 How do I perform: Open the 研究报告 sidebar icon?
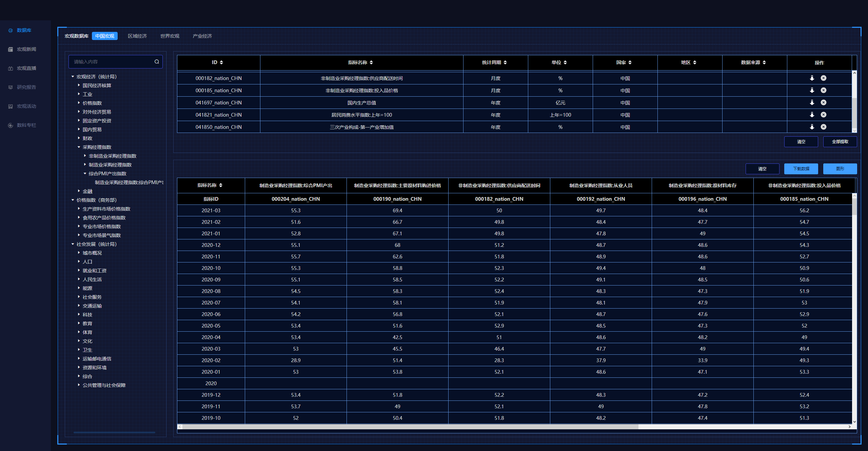pyautogui.click(x=11, y=87)
